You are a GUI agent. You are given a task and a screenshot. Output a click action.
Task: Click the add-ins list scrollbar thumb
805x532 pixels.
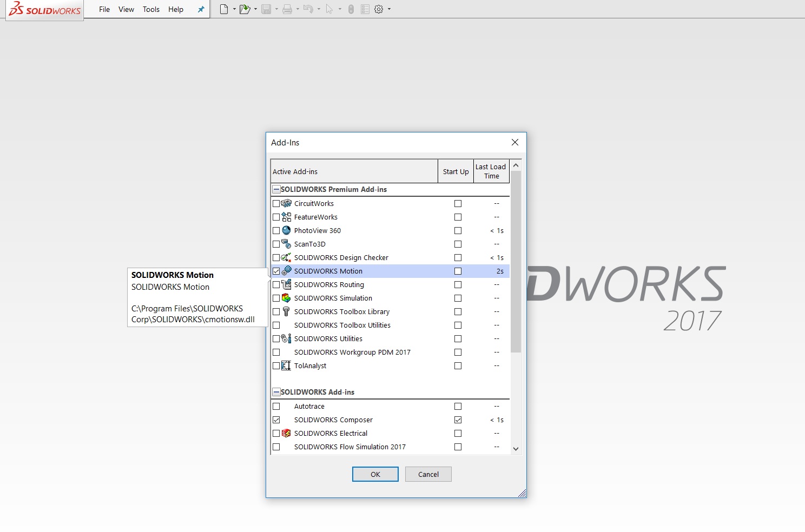[516, 262]
